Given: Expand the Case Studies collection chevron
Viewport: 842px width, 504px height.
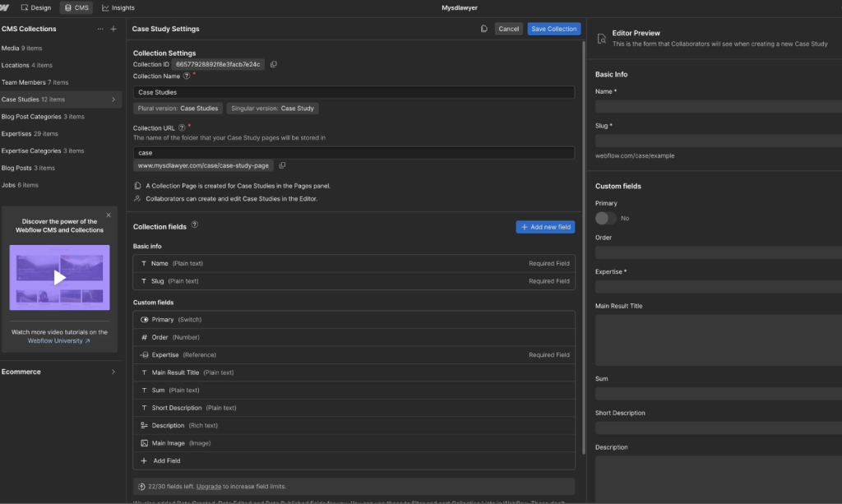Looking at the screenshot, I should coord(113,99).
